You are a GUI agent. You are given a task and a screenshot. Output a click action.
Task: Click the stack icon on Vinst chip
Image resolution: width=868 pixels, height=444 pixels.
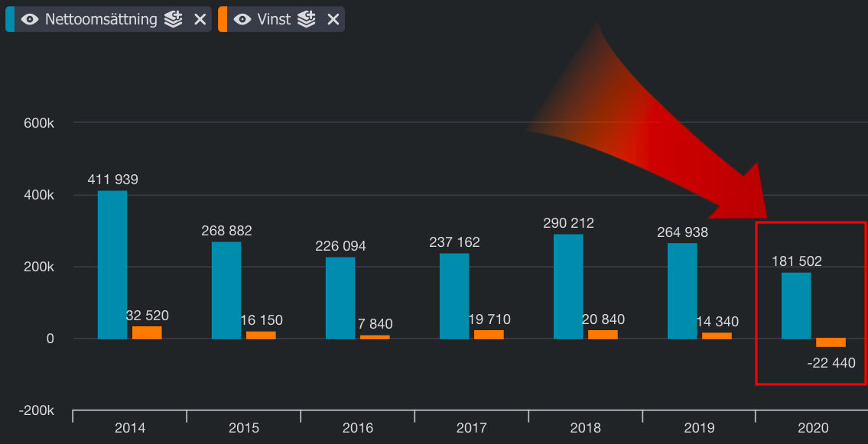click(x=307, y=20)
